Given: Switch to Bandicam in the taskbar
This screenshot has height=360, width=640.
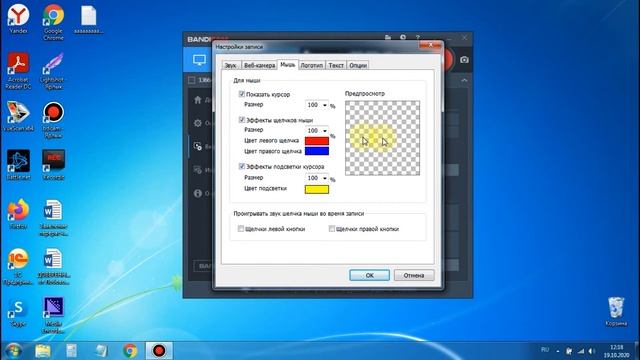Looking at the screenshot, I should coord(159,351).
